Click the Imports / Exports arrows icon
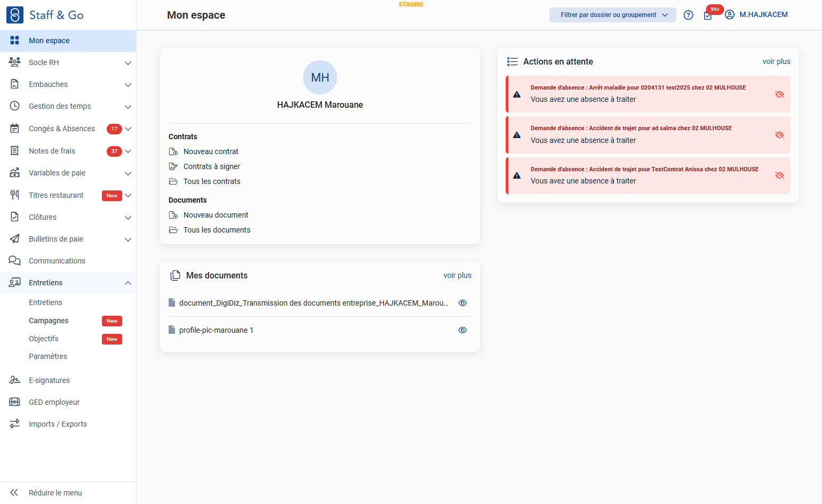 pyautogui.click(x=14, y=424)
